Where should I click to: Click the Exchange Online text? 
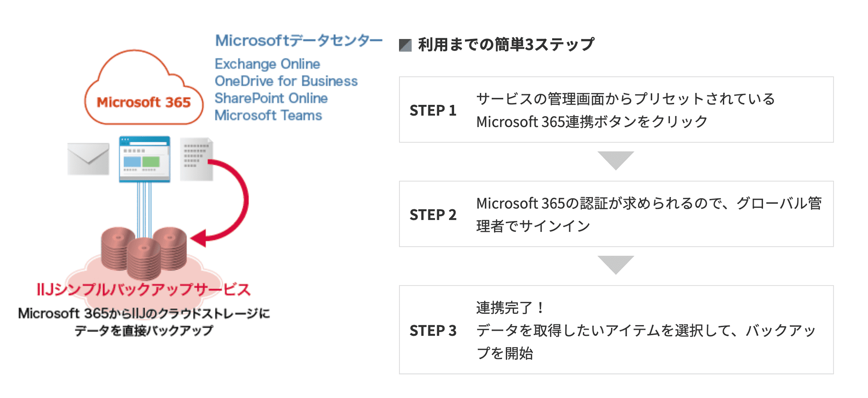[267, 64]
